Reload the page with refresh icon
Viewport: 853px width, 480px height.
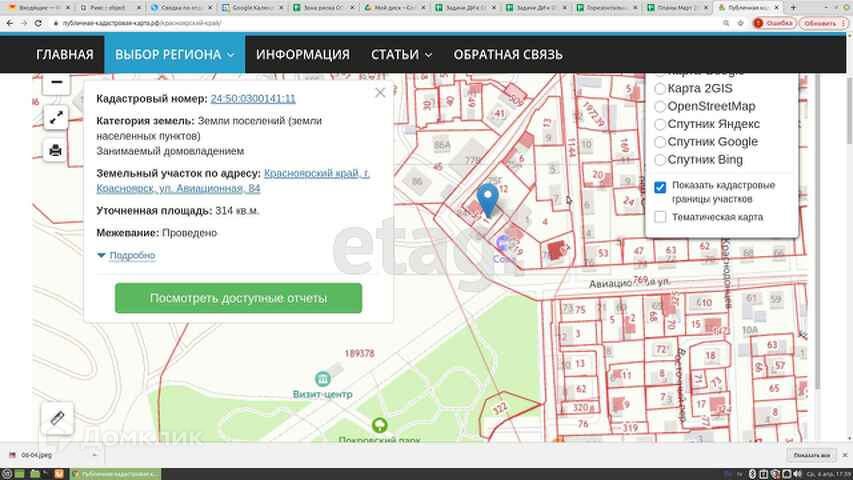38,23
